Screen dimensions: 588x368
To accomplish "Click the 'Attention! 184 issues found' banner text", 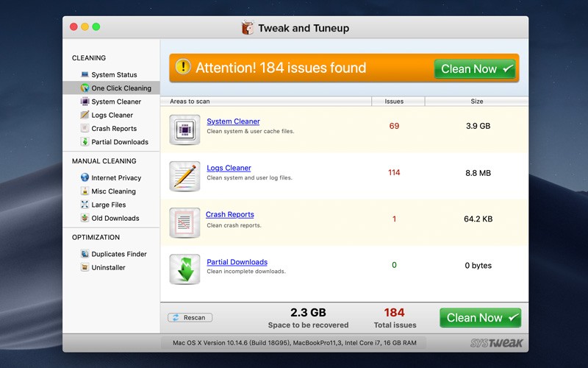I will [x=281, y=68].
